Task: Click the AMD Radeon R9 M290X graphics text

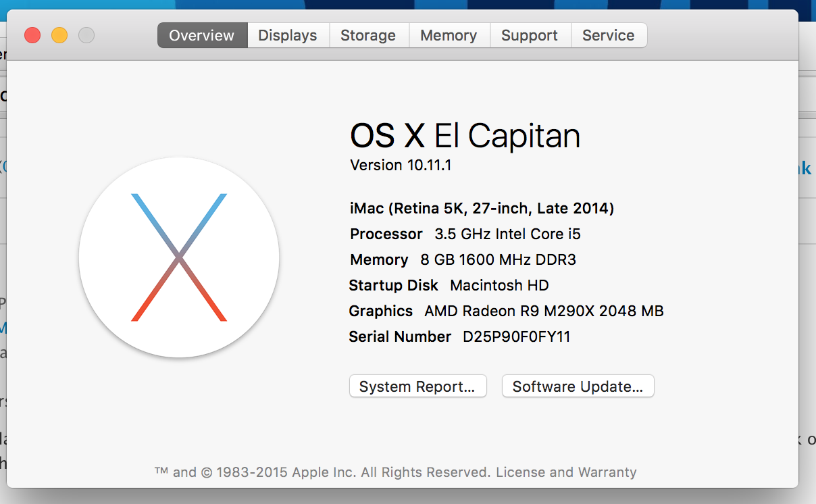Action: [x=544, y=311]
